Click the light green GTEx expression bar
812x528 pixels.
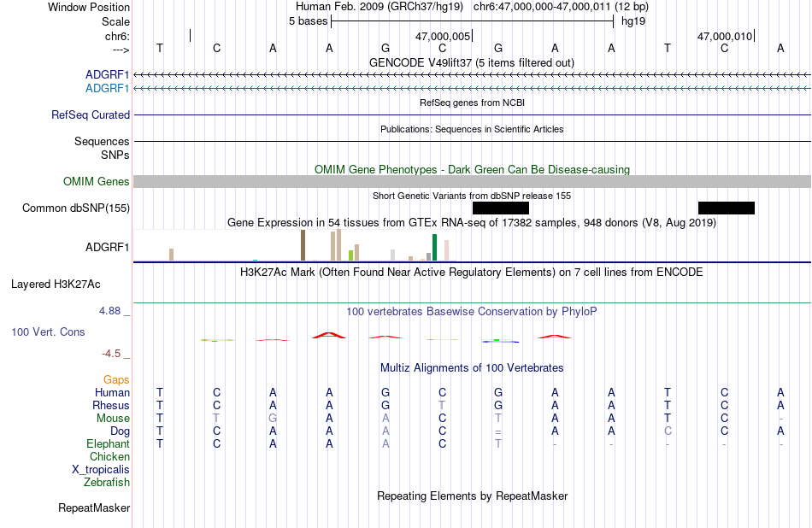350,255
